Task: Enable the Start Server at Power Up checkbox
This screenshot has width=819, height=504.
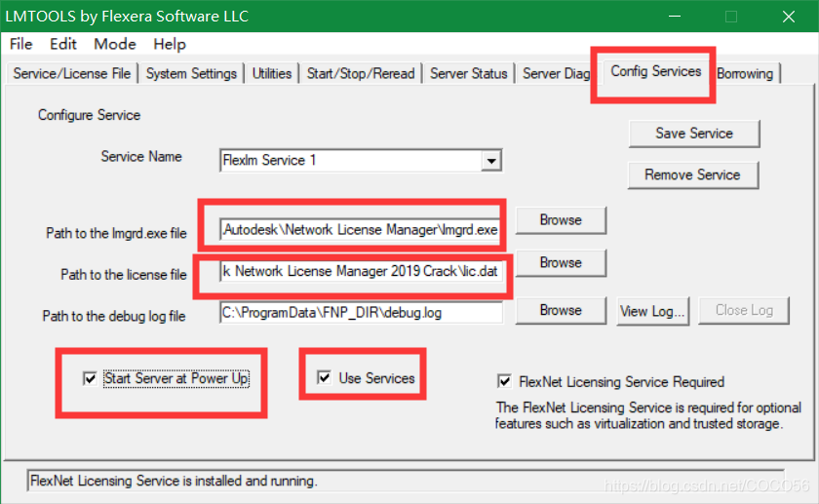Action: (91, 378)
